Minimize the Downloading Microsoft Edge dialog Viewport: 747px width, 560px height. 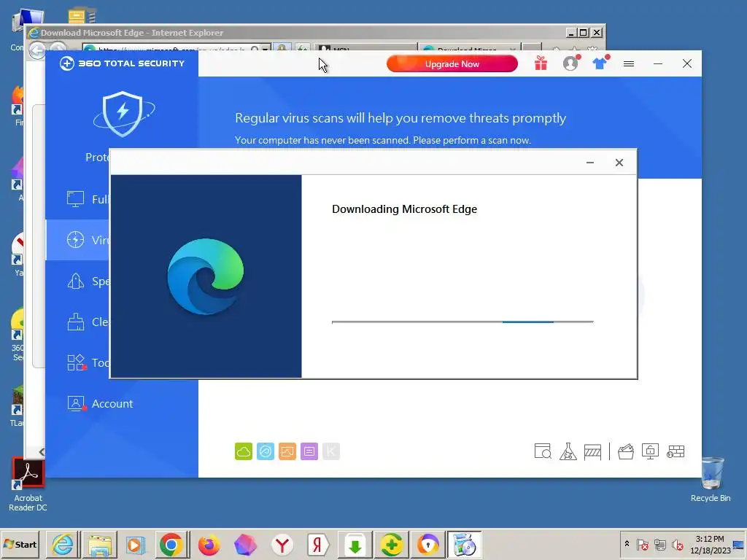[x=589, y=163]
